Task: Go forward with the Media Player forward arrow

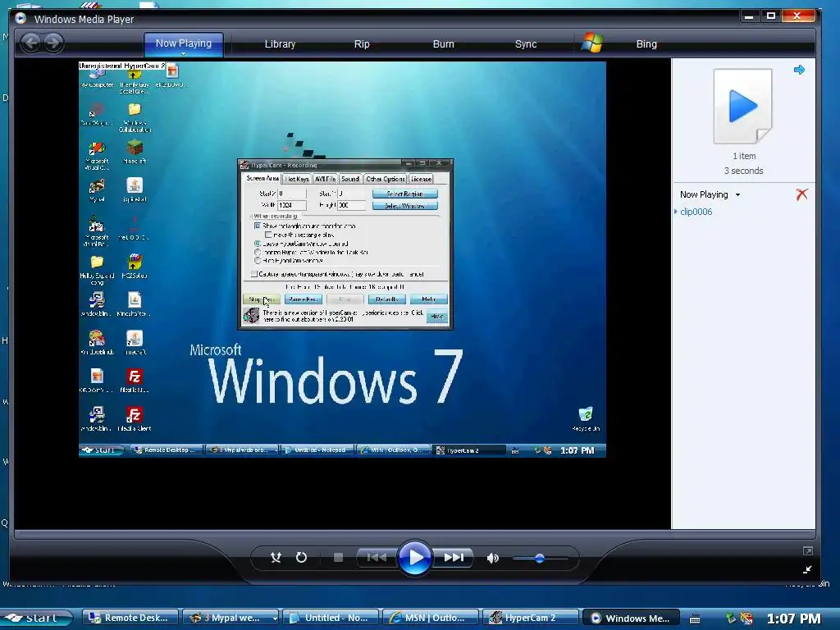Action: pyautogui.click(x=53, y=43)
